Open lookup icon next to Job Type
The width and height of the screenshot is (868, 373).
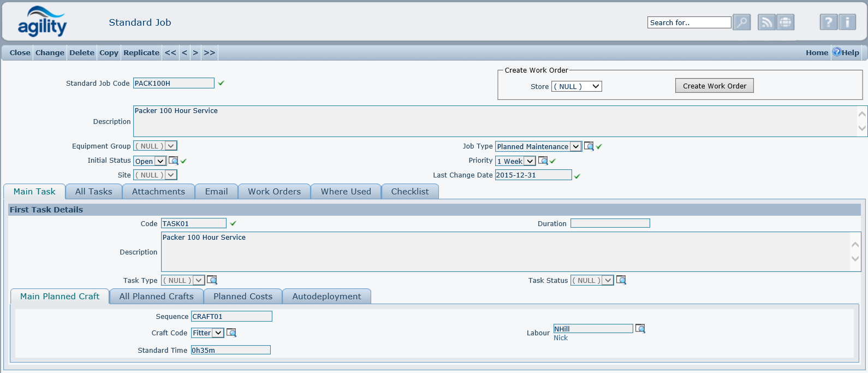coord(588,146)
